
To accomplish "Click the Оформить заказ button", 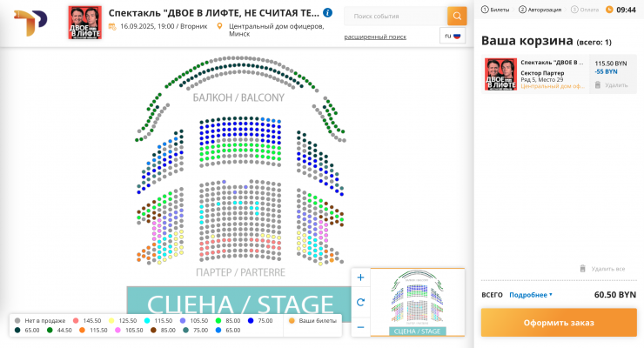I will [559, 323].
